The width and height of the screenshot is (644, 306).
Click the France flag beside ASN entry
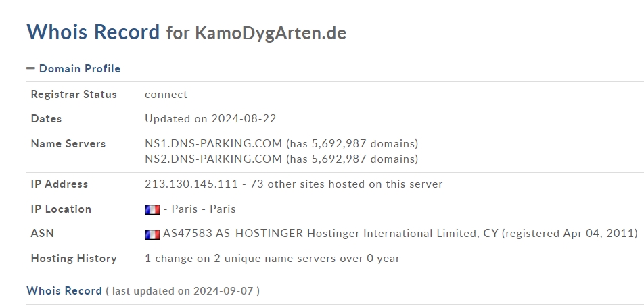pos(152,234)
